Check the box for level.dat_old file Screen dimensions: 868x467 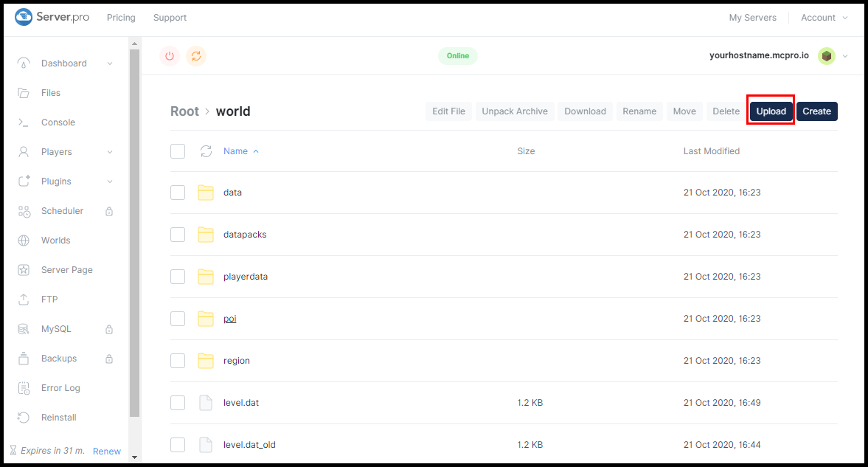pos(178,445)
